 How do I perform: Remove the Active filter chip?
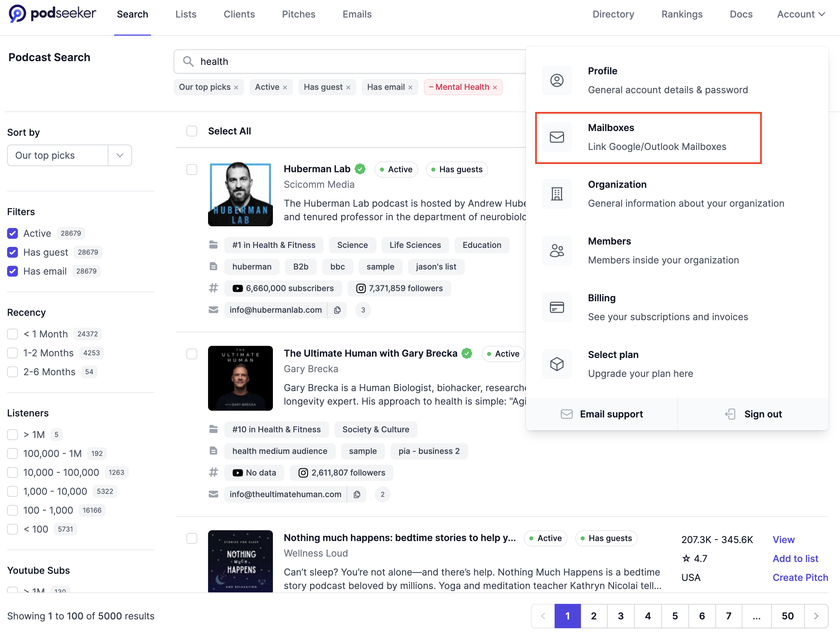(x=285, y=87)
